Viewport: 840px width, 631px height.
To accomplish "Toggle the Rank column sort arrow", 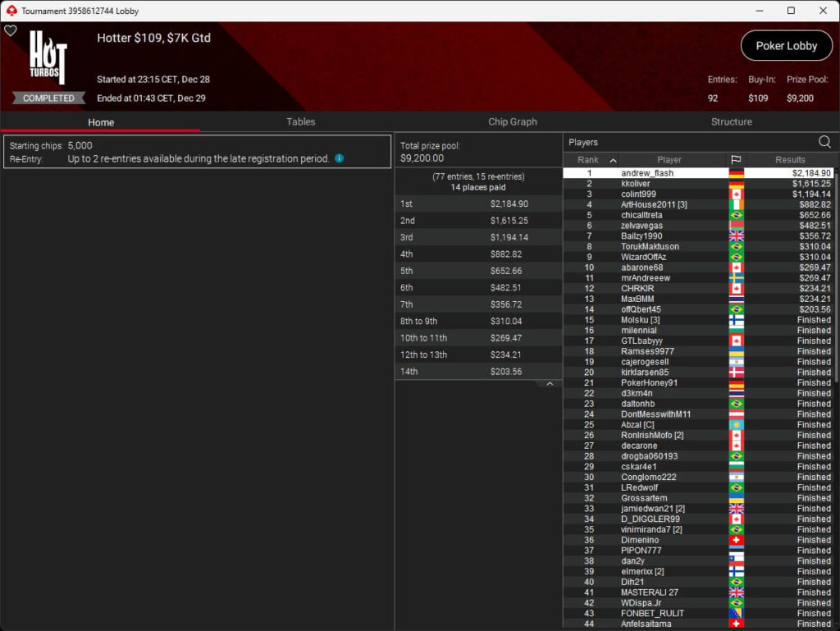I will point(613,160).
